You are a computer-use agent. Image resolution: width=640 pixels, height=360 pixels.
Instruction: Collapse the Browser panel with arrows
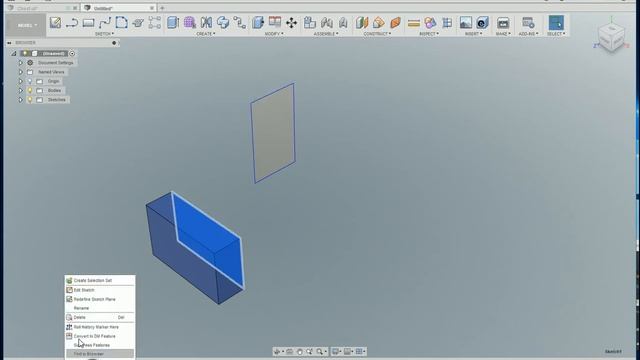pyautogui.click(x=9, y=43)
